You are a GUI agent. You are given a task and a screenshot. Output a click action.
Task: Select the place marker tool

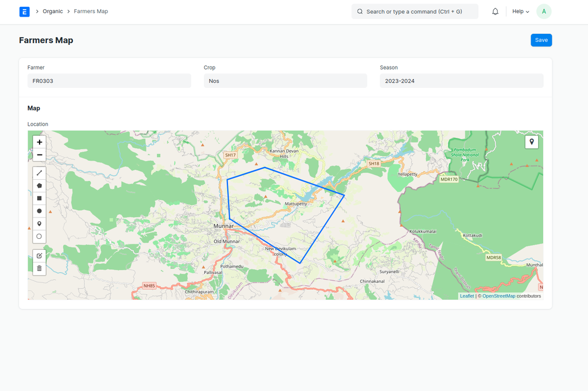coord(39,223)
